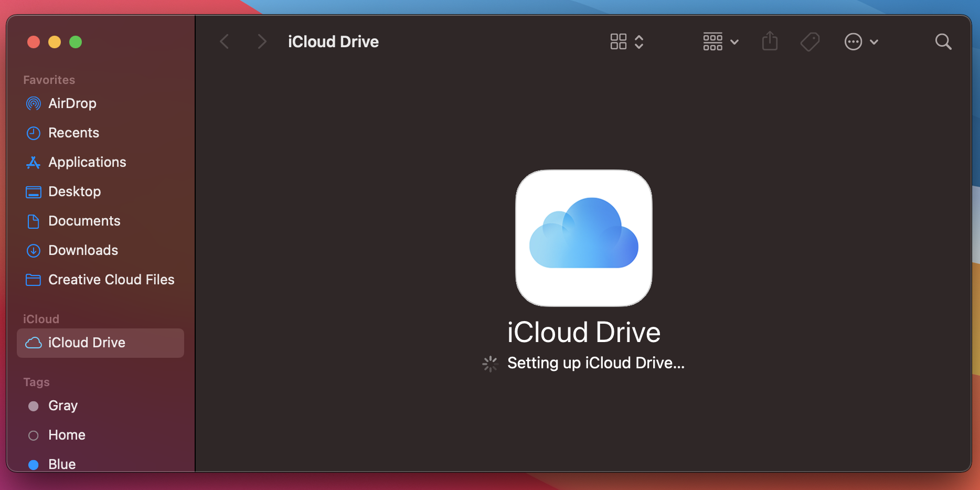Click the large iCloud Drive heading
980x490 pixels.
[584, 332]
